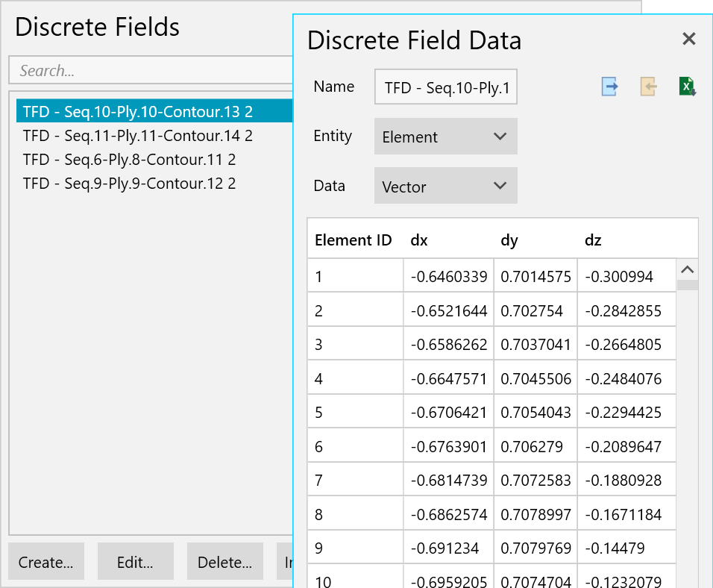Click the export data icon with blue arrow

point(609,87)
